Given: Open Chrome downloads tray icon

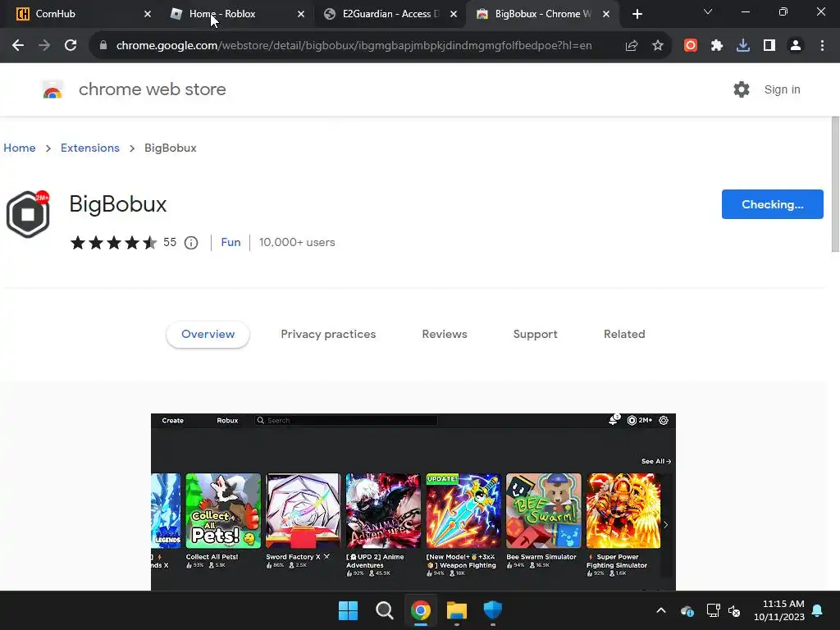Looking at the screenshot, I should [x=743, y=46].
